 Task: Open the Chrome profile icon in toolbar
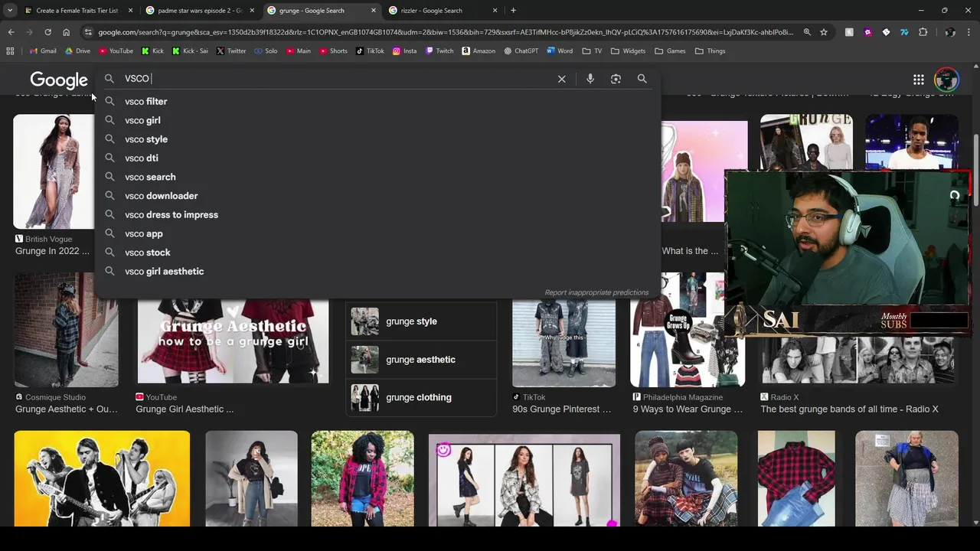(x=950, y=32)
